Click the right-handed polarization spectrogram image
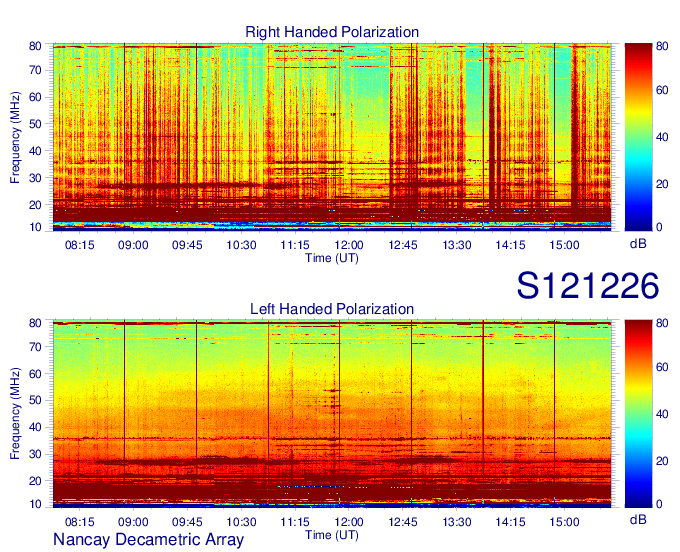The height and width of the screenshot is (552, 680). click(x=332, y=137)
